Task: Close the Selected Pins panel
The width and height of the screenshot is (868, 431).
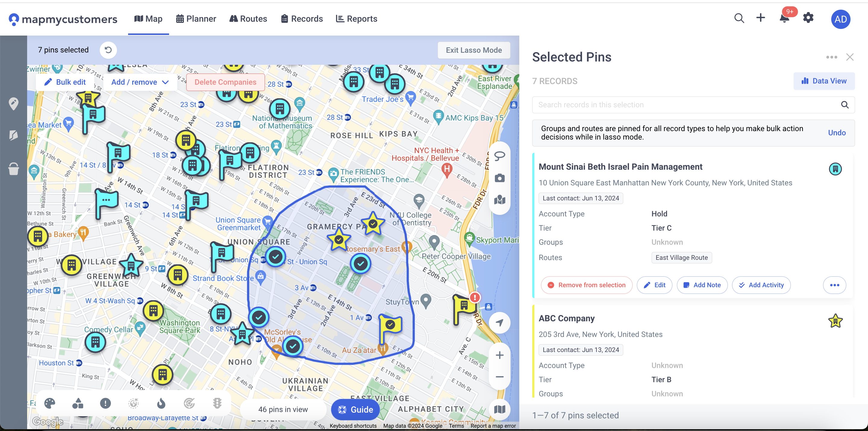Action: coord(850,57)
